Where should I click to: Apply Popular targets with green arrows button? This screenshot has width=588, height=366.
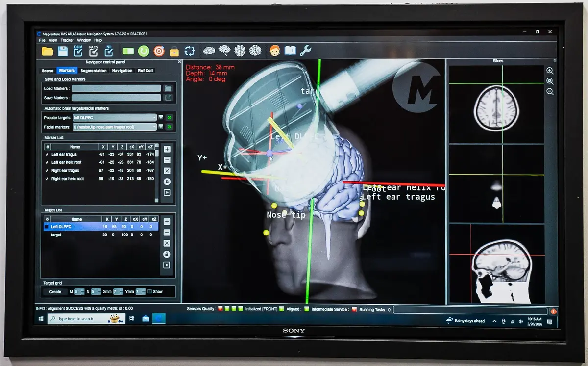point(170,118)
